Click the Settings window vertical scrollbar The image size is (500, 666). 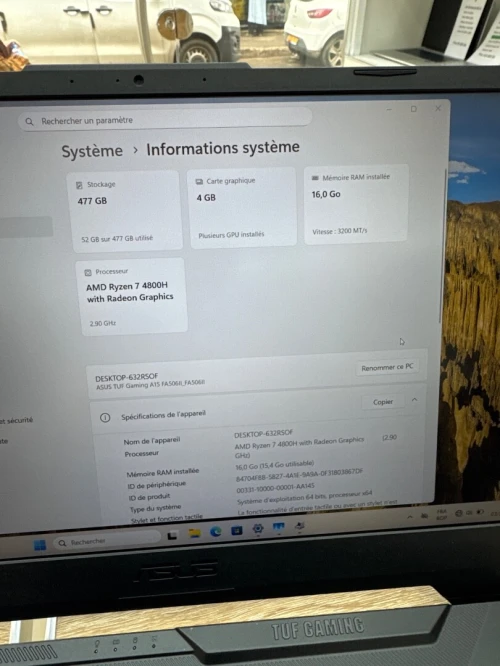point(443,246)
